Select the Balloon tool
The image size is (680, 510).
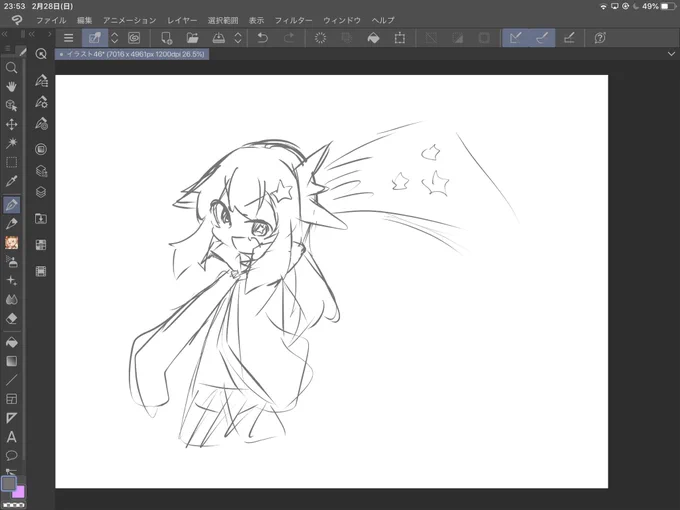[x=11, y=455]
